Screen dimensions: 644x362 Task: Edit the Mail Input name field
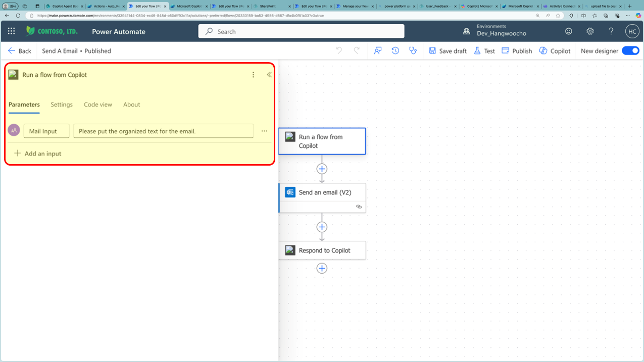pyautogui.click(x=46, y=131)
